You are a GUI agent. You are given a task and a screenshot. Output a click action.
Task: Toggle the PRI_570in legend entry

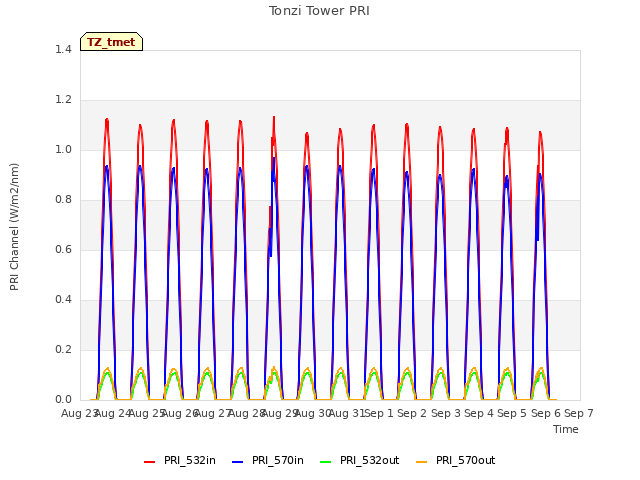[268, 460]
